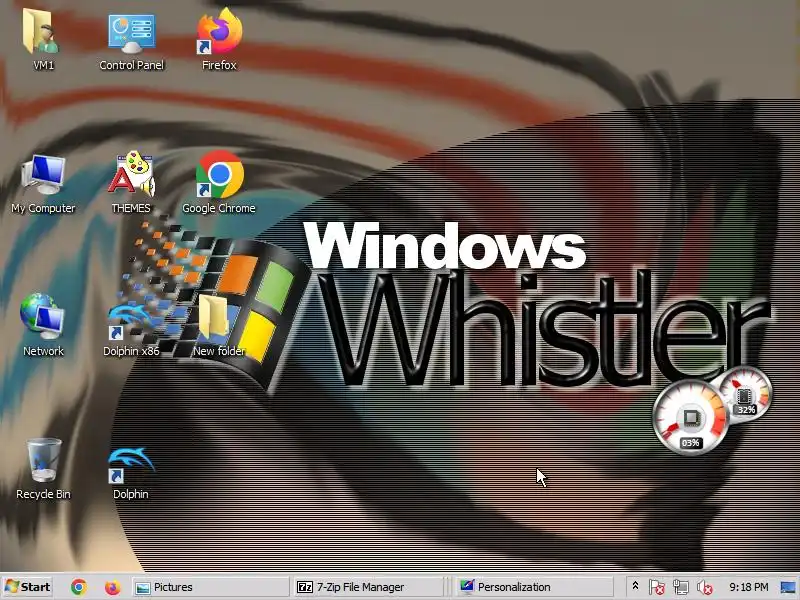
Task: Click the memory meter gadget showing 32%
Action: [x=745, y=394]
